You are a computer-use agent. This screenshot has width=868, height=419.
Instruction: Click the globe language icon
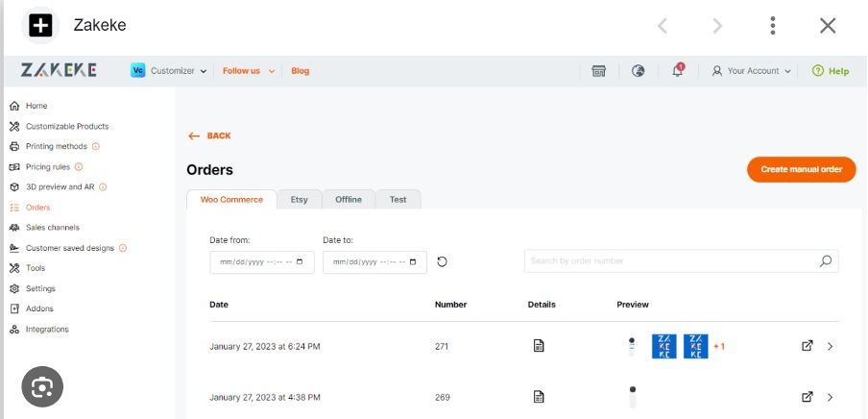(x=638, y=71)
